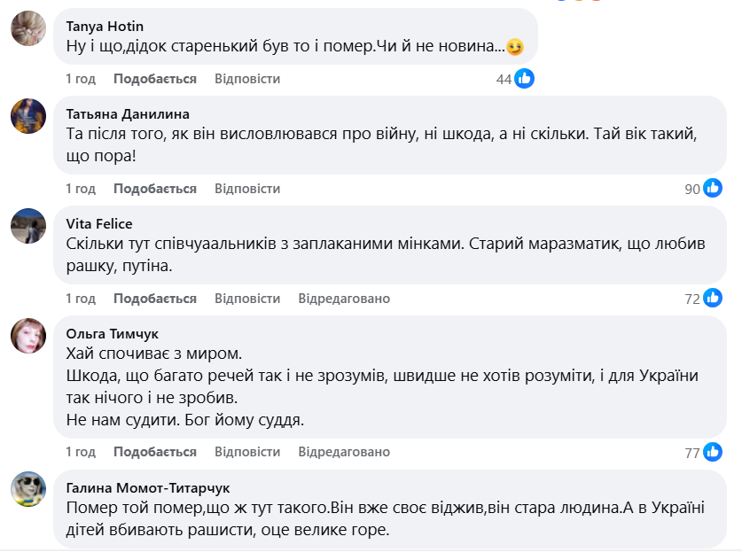Open Tanya Hotin's profile picture

[x=28, y=27]
